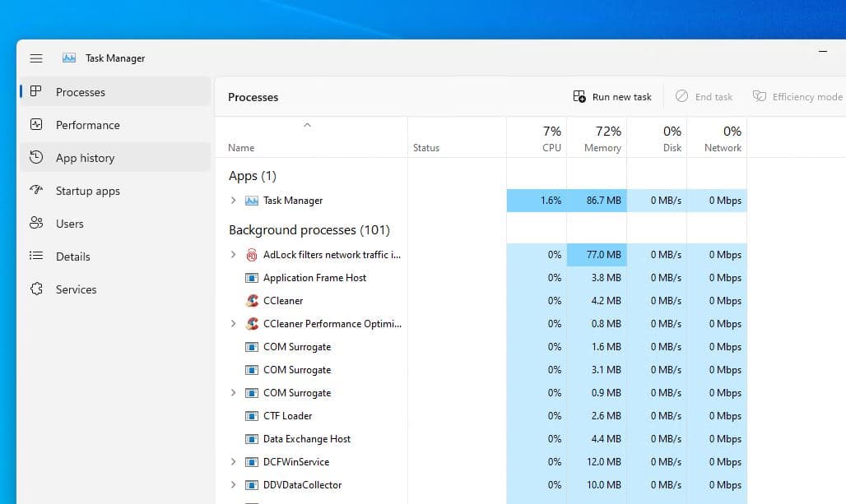
Task: Click the Processes sidebar icon
Action: 36,91
